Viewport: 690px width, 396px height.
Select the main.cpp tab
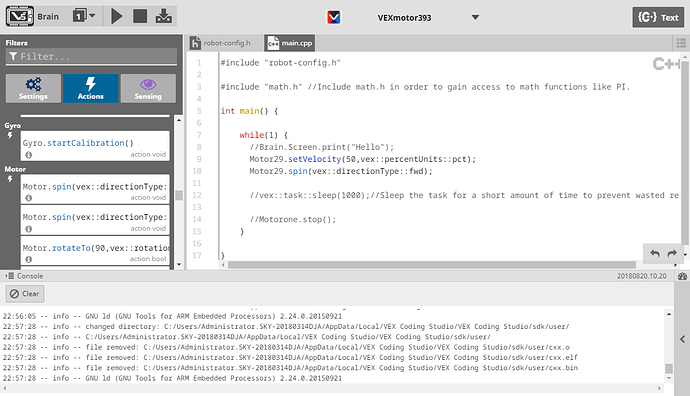290,43
